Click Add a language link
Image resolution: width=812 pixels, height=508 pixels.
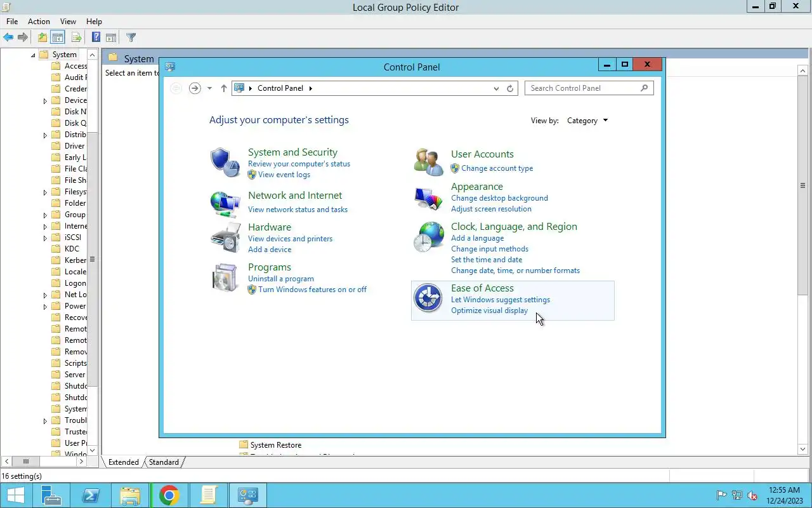coord(477,238)
